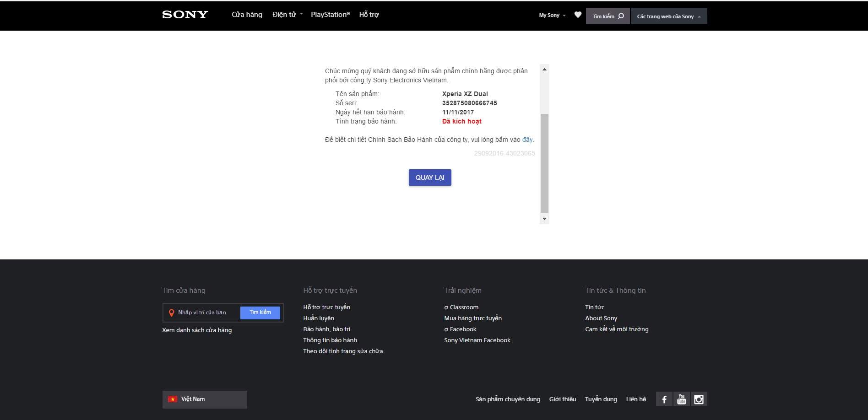Open the Hỗ trợ menu item

(369, 15)
